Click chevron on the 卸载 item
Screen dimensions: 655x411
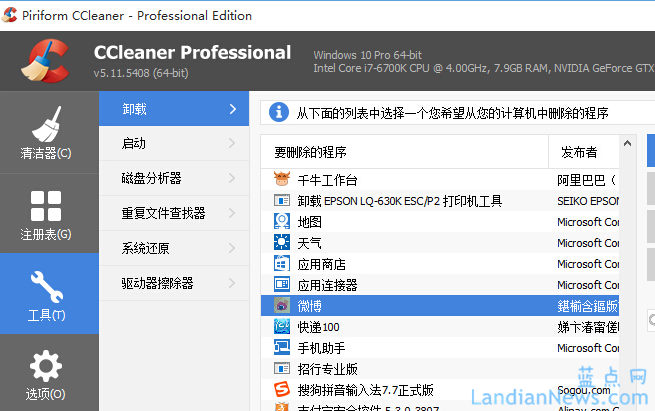click(233, 109)
